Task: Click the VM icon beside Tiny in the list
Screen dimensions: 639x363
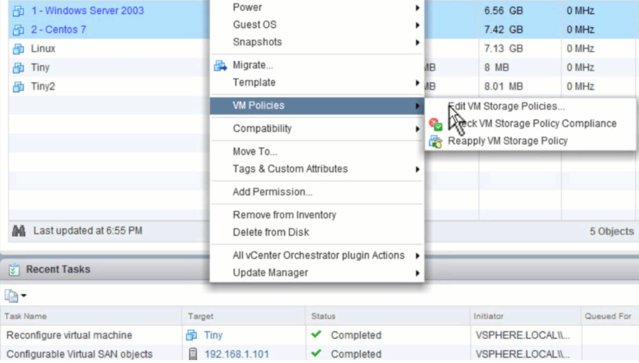Action: [18, 68]
